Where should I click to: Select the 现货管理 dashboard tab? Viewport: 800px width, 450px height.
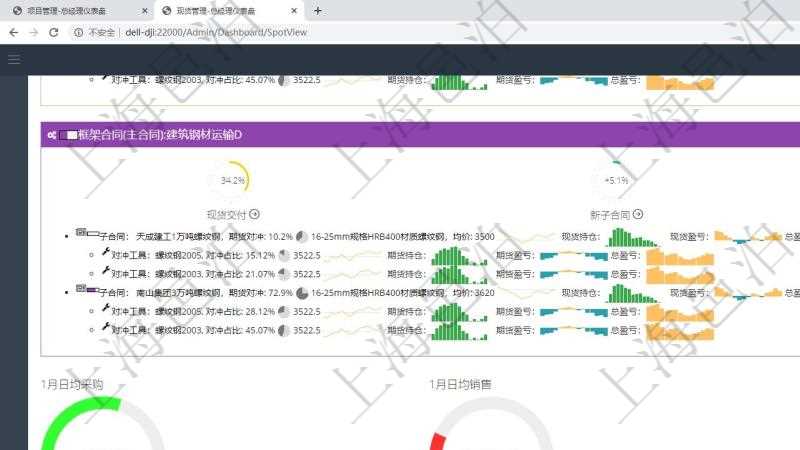tap(225, 11)
